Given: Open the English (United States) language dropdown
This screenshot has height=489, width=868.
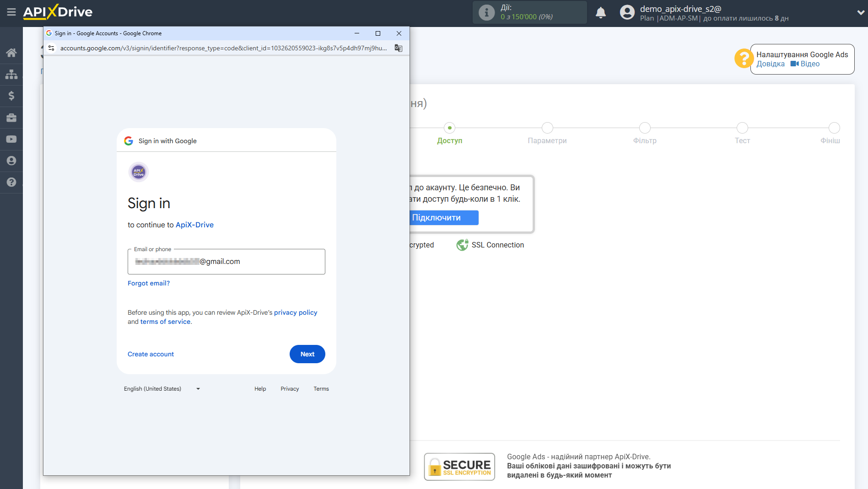Looking at the screenshot, I should coord(162,389).
